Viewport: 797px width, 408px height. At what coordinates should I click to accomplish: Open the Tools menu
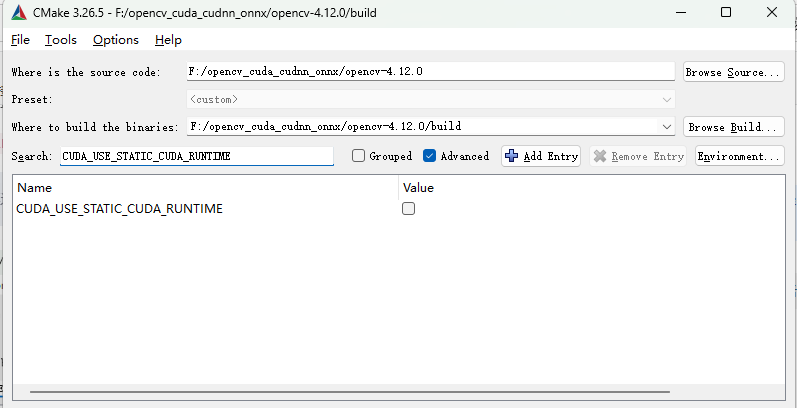pos(60,40)
